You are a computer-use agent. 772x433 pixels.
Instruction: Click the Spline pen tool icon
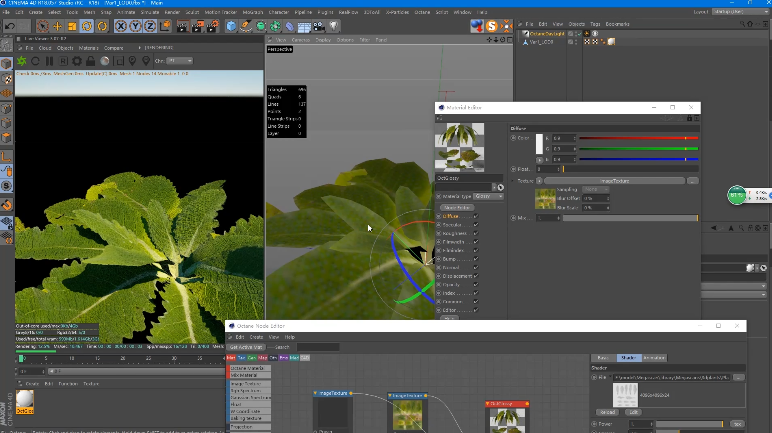(x=246, y=26)
